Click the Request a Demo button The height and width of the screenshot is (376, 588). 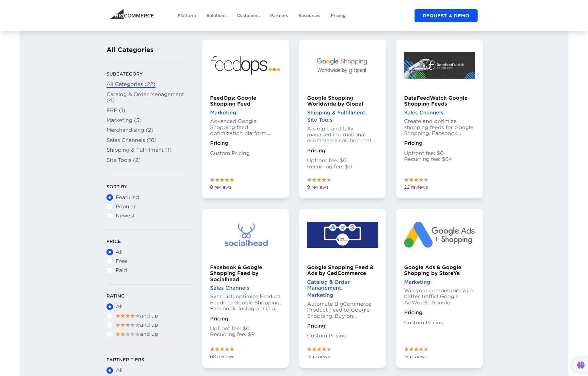tap(446, 15)
